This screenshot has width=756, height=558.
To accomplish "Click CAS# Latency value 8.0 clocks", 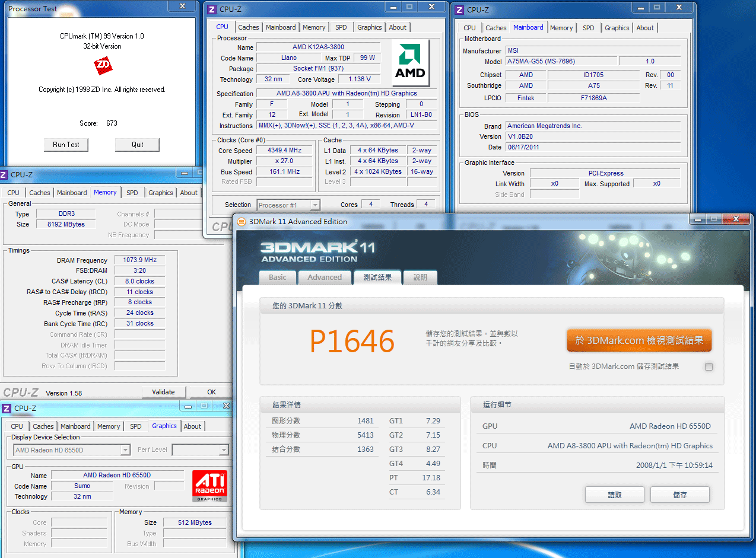I will tap(140, 282).
